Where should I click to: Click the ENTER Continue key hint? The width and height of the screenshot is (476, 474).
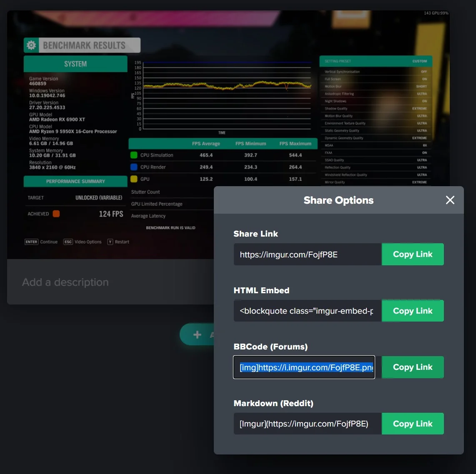[41, 242]
